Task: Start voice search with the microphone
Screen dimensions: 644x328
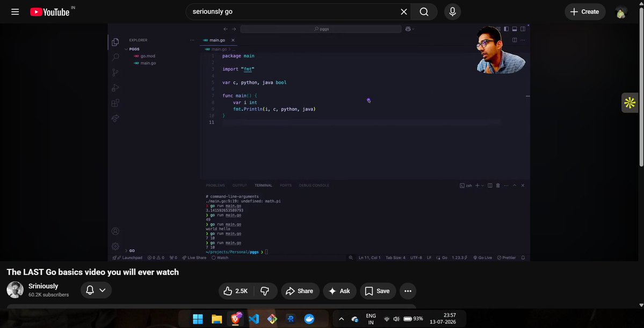Action: pos(452,11)
